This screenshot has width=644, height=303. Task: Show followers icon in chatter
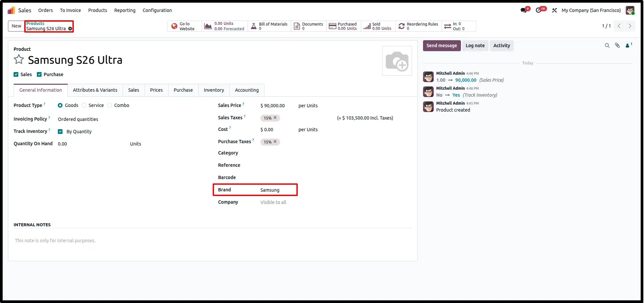[x=628, y=46]
